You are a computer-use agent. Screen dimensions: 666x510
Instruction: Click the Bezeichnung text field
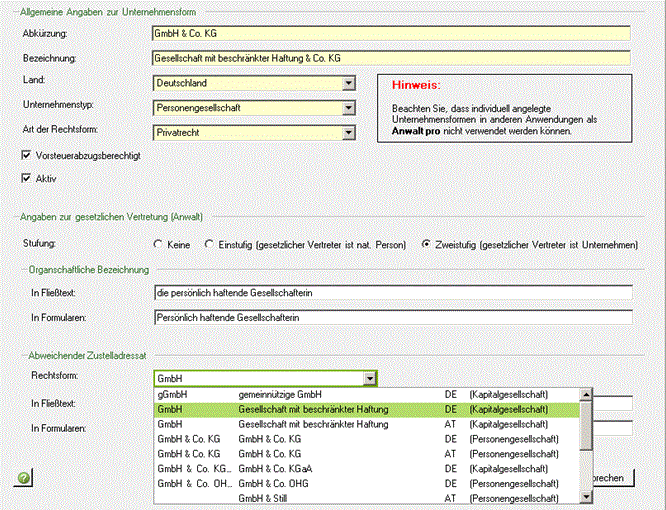pos(392,58)
